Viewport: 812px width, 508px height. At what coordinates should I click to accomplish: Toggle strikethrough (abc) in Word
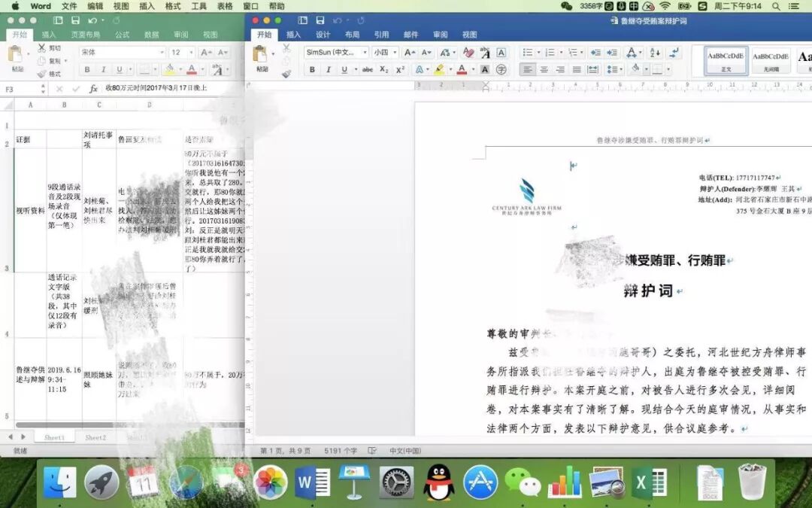coord(368,69)
